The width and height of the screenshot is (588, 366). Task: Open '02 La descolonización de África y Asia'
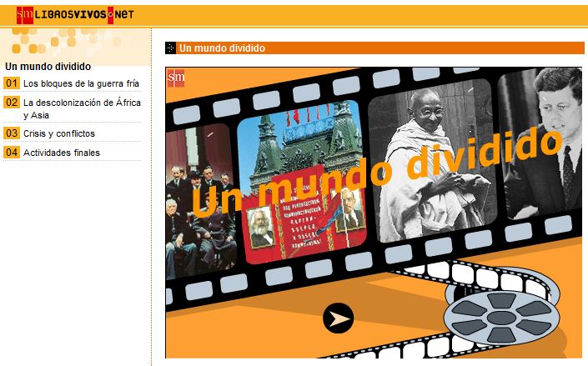tap(72, 108)
